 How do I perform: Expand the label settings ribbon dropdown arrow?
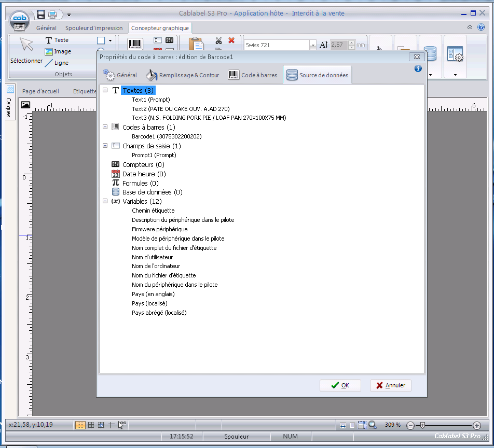(x=455, y=75)
